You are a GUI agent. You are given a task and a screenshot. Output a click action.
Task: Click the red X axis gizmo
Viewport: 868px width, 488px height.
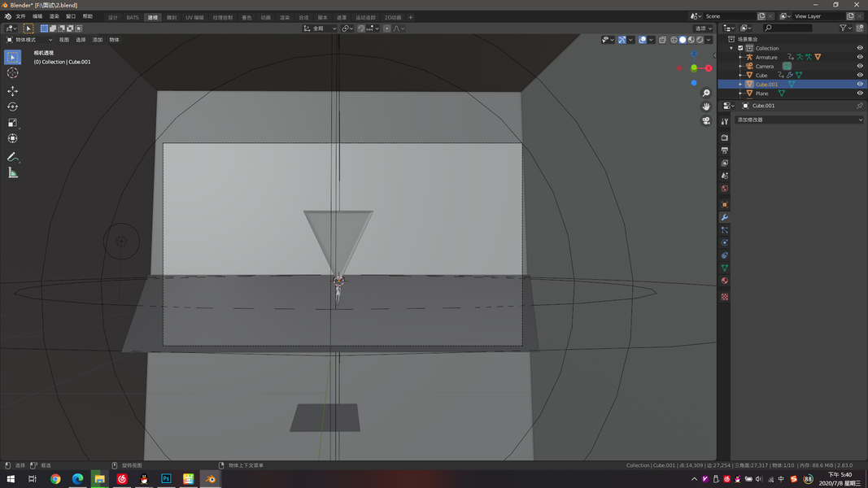[x=709, y=68]
